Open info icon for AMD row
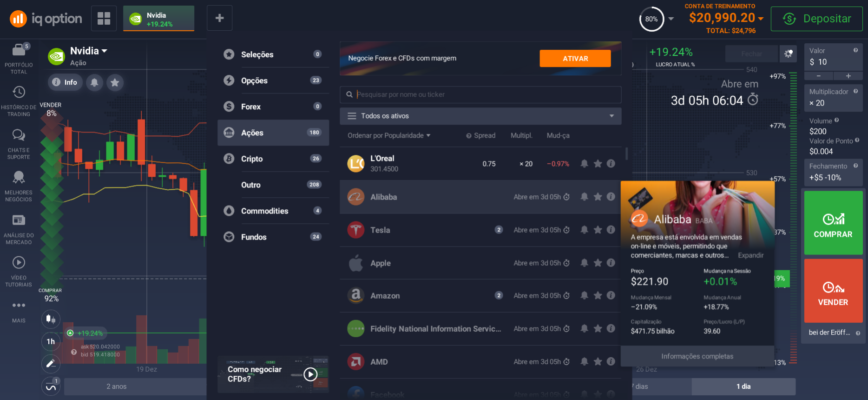868x400 pixels. (611, 361)
